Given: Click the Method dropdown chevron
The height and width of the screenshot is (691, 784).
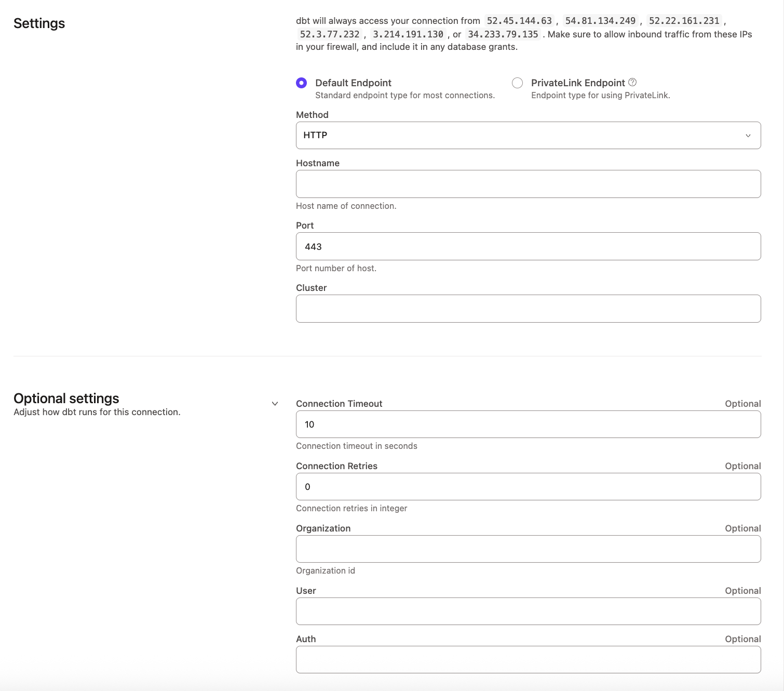Looking at the screenshot, I should pos(748,135).
